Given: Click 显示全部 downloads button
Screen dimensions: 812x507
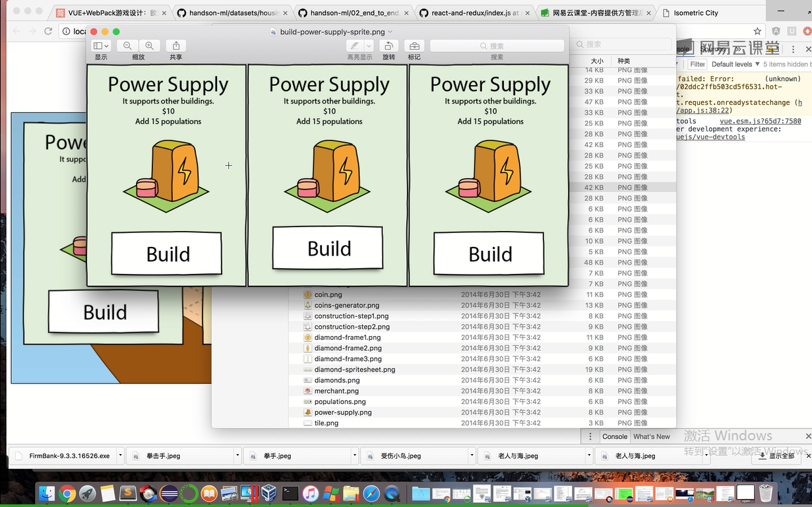Looking at the screenshot, I should click(x=776, y=456).
